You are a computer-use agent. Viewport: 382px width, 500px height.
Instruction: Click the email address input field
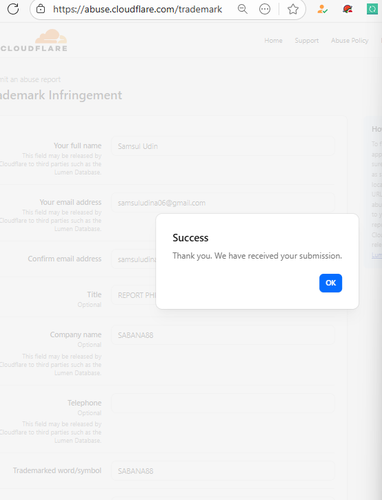coord(223,203)
